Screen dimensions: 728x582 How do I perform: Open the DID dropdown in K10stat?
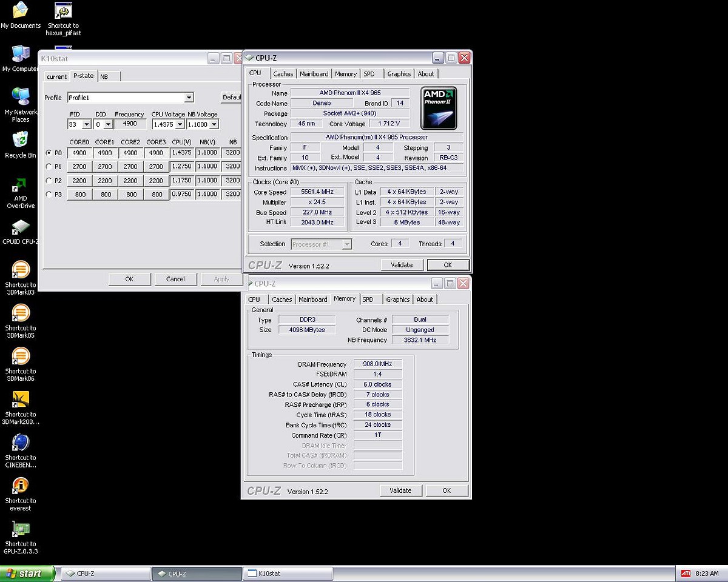[x=109, y=124]
